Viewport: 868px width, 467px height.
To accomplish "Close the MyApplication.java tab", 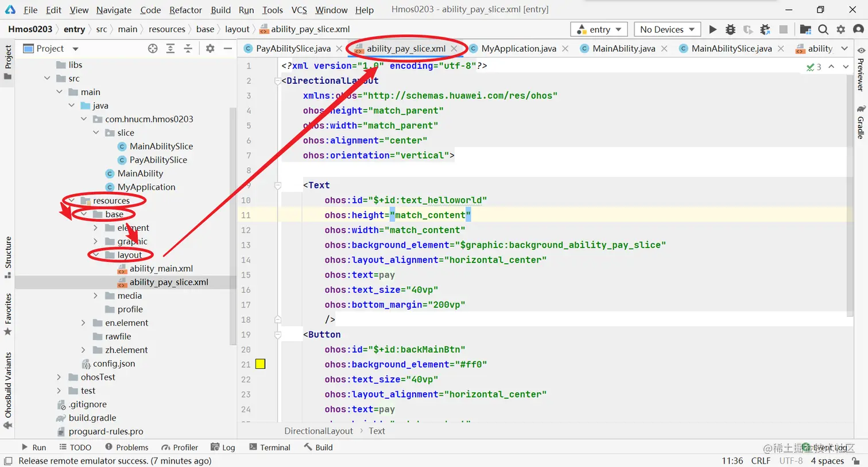I will click(565, 49).
